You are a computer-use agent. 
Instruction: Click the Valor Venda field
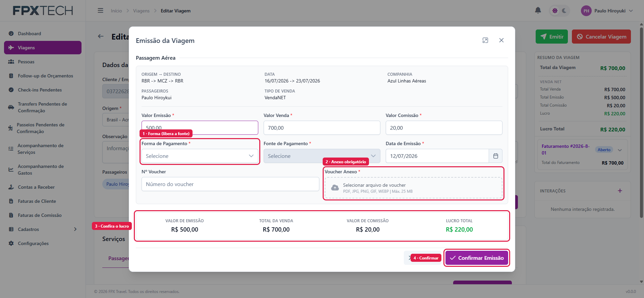322,128
